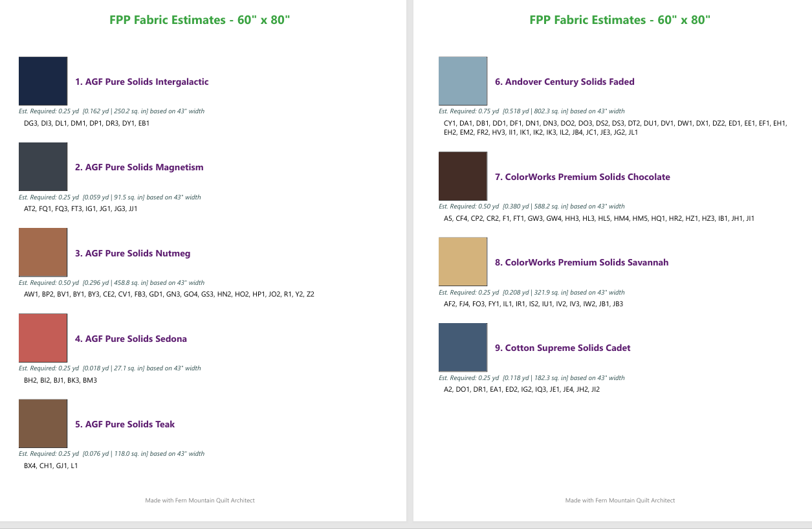The image size is (812, 529).
Task: Click heading '9. Cotton Supreme Solids Cadet'
Action: point(562,348)
